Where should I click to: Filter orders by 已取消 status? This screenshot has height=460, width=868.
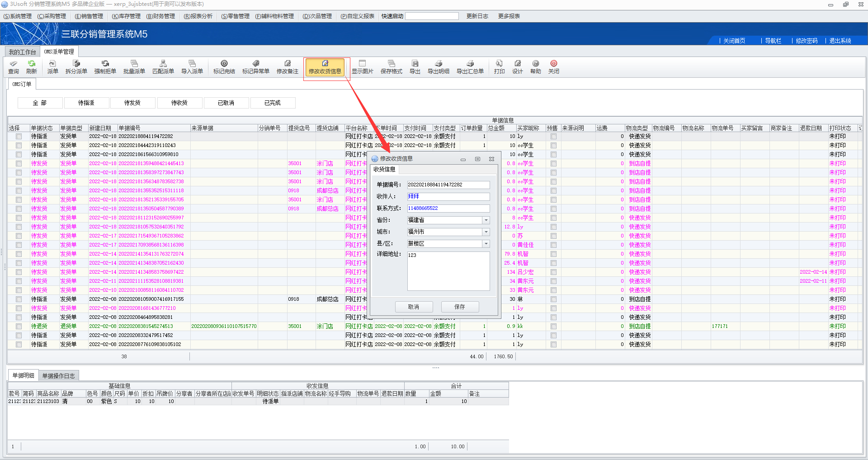[226, 103]
